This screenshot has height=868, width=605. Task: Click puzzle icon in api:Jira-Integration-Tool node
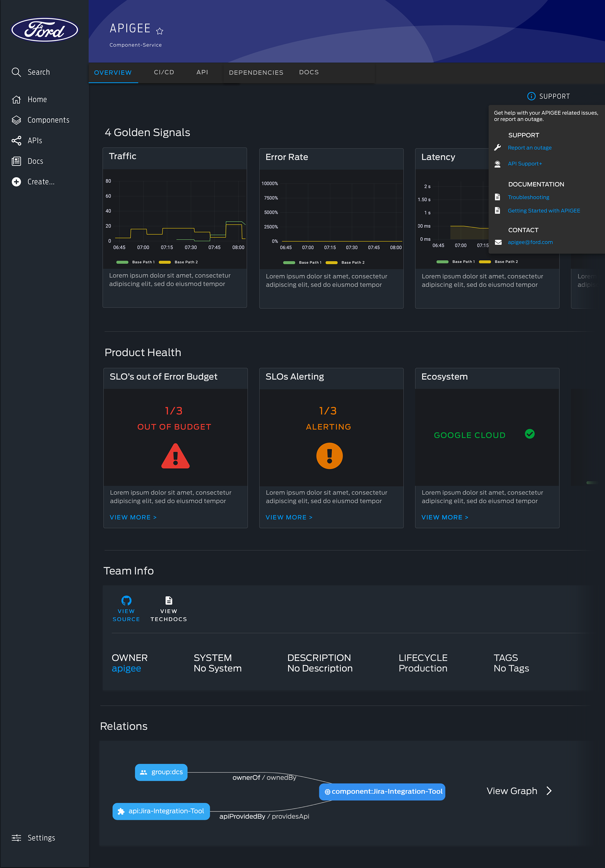121,811
